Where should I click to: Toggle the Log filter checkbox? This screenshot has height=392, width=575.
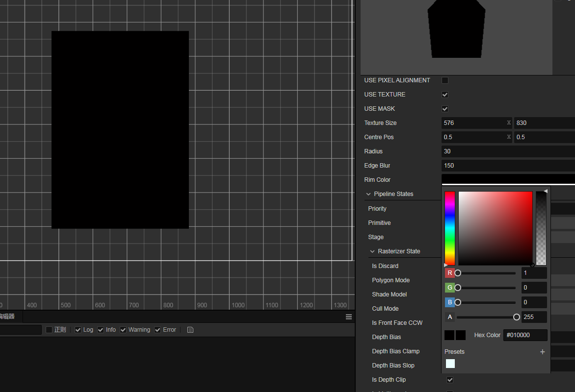(78, 330)
